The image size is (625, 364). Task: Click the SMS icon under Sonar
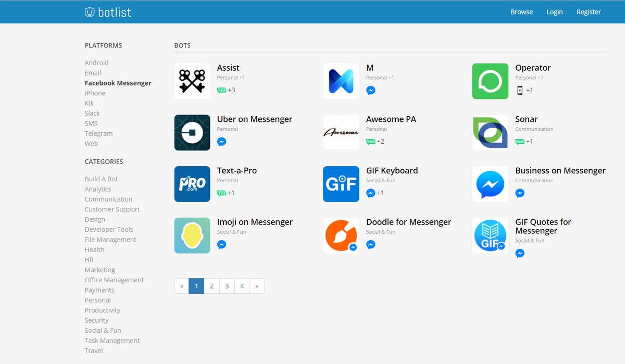pos(520,142)
